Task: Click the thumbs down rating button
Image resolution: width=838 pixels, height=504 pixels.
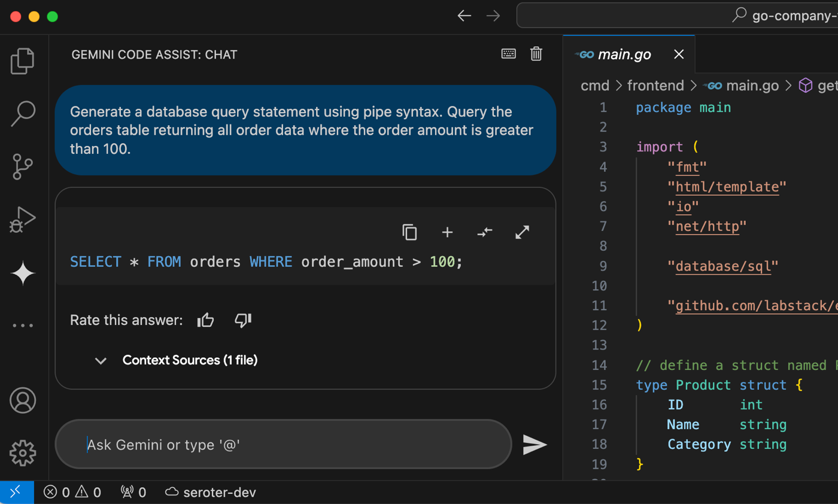Action: click(x=242, y=320)
